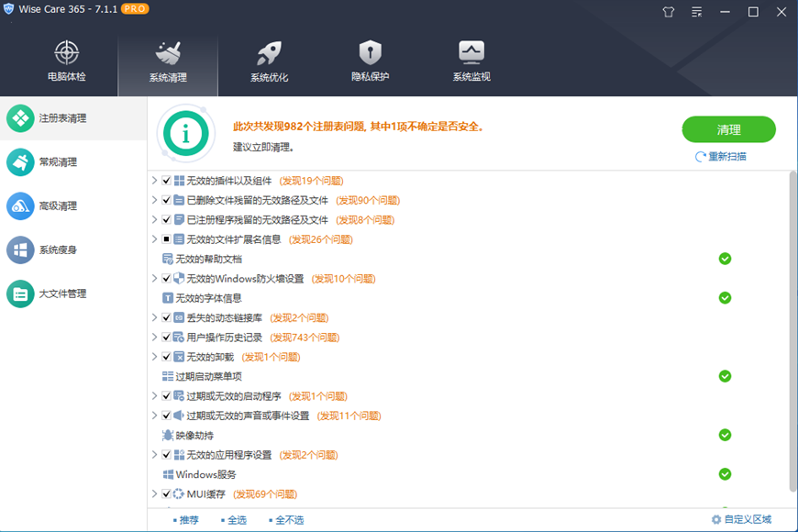Expand the 用户操作历史记录 row
Screen dimensions: 798x532
coord(154,337)
